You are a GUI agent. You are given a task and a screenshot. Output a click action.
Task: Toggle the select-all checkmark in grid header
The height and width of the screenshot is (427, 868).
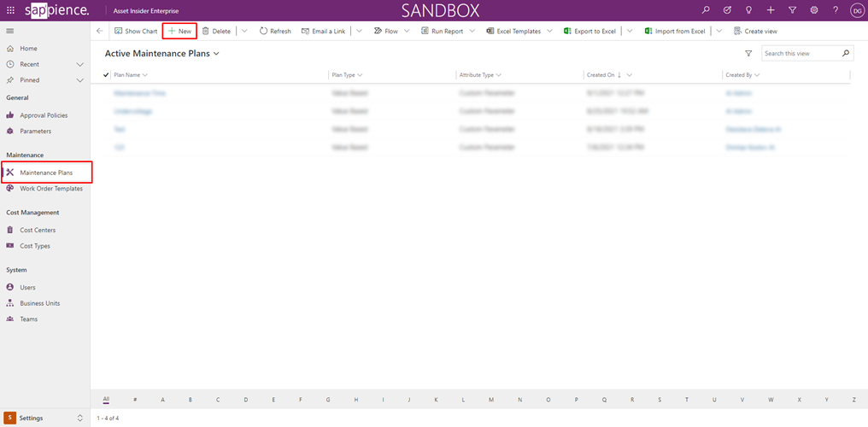[x=106, y=75]
